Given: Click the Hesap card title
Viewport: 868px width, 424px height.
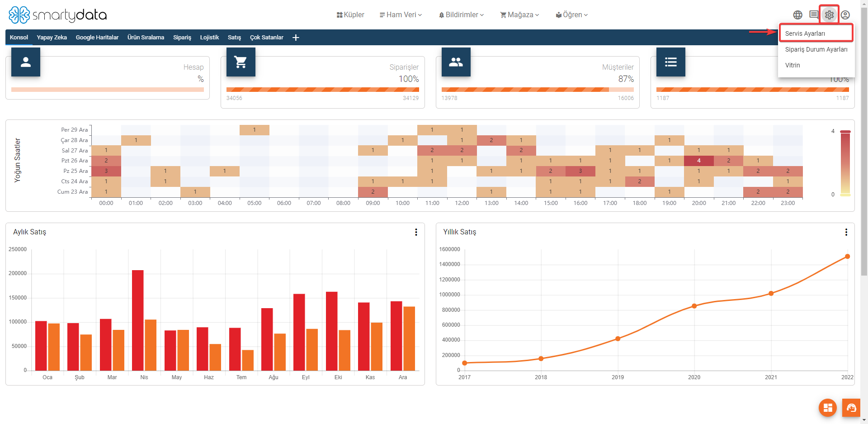Looking at the screenshot, I should click(x=193, y=67).
